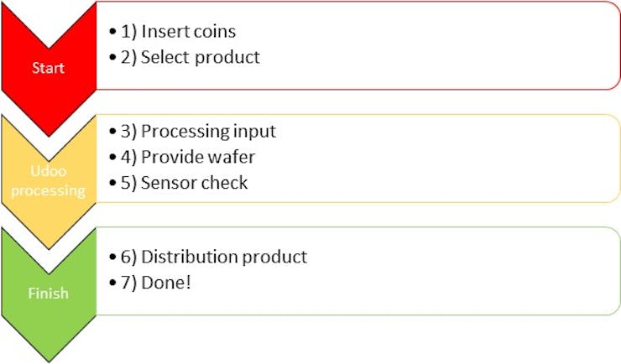
Task: Select the '2) Select product' text line
Action: pyautogui.click(x=190, y=57)
